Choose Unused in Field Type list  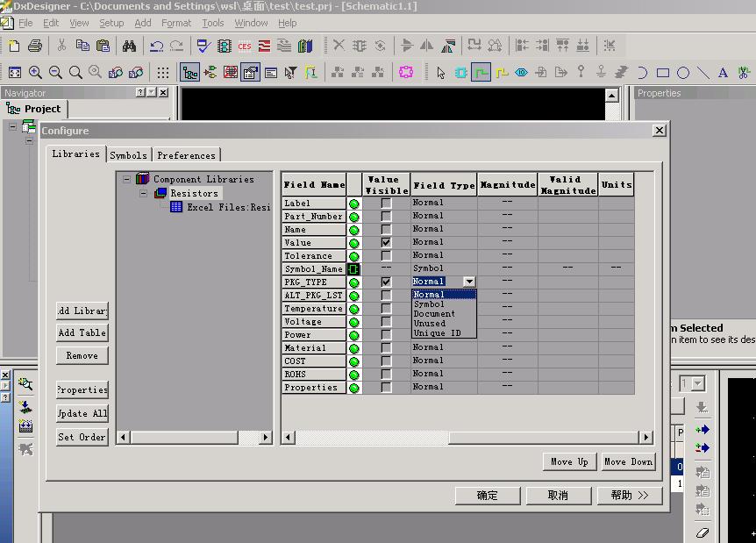pos(444,324)
